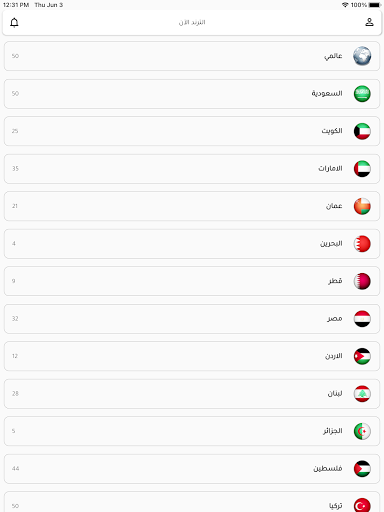This screenshot has width=384, height=512.
Task: Click the 35 count in الامارات row
Action: click(15, 169)
